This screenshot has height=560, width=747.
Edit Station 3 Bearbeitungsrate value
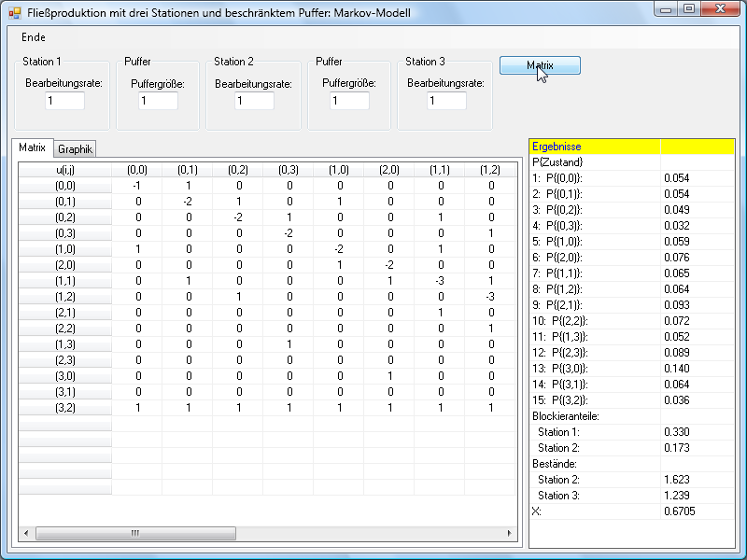tap(446, 101)
